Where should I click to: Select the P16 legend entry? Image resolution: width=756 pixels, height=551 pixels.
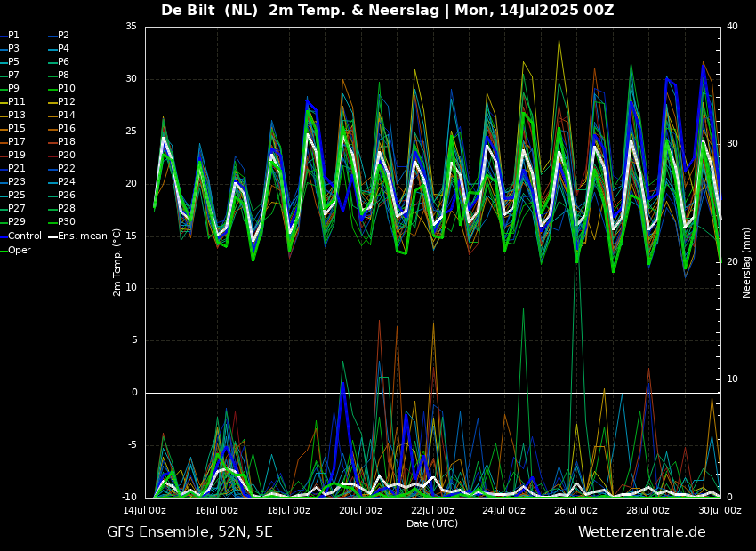point(67,129)
